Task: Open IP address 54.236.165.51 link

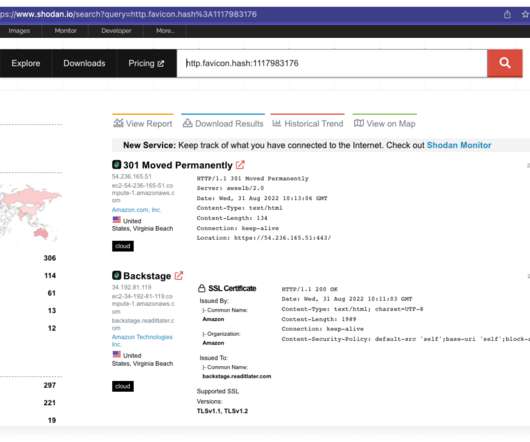Action: [131, 177]
